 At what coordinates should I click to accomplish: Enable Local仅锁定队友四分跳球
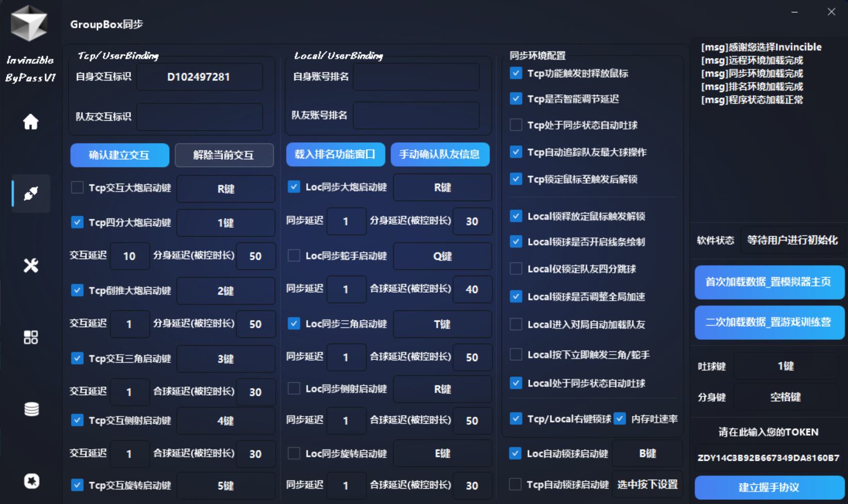click(x=516, y=268)
